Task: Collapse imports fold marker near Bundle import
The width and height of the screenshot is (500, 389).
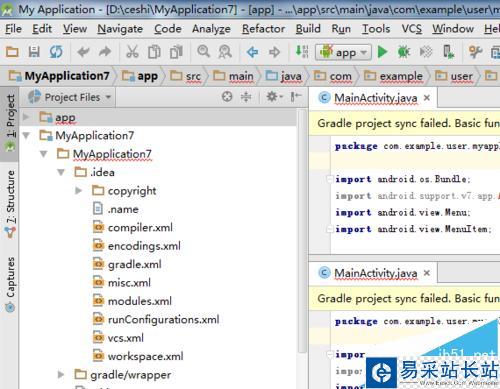Action: click(330, 179)
